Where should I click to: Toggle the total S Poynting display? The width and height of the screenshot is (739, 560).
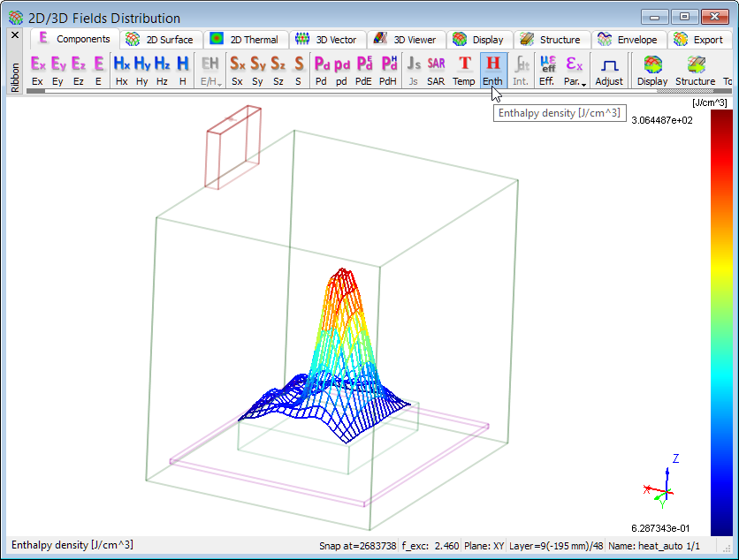(299, 70)
